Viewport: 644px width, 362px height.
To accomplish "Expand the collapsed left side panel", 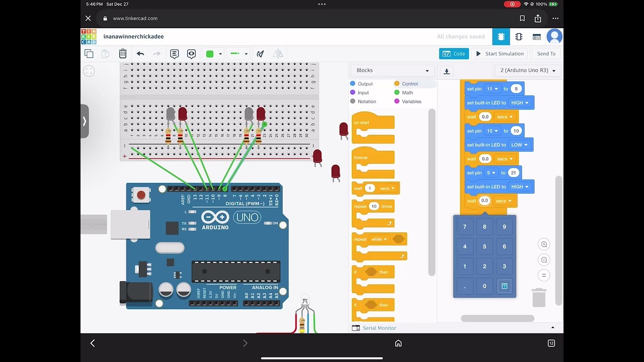I will click(x=85, y=121).
